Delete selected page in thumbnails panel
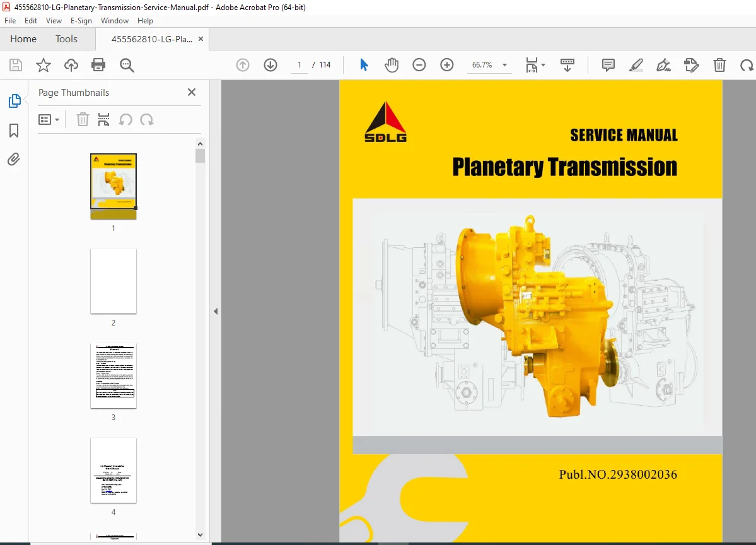 pyautogui.click(x=83, y=119)
